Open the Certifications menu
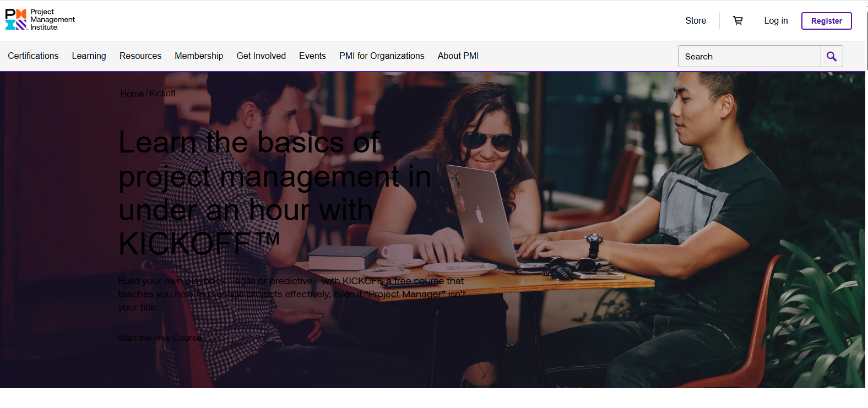The height and width of the screenshot is (408, 868). click(x=33, y=56)
